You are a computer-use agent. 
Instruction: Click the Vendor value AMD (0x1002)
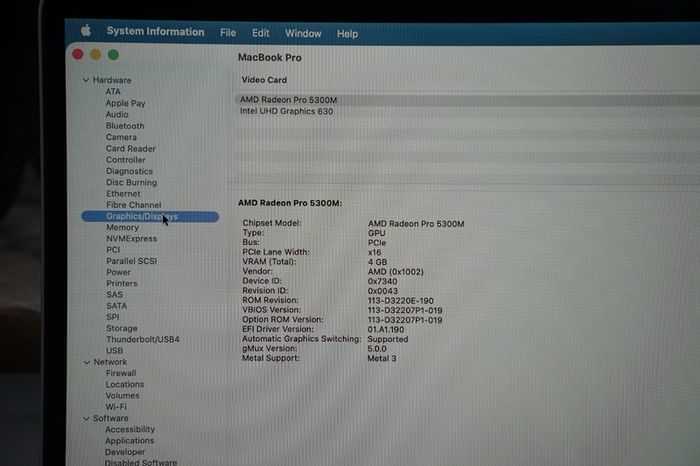click(x=396, y=272)
